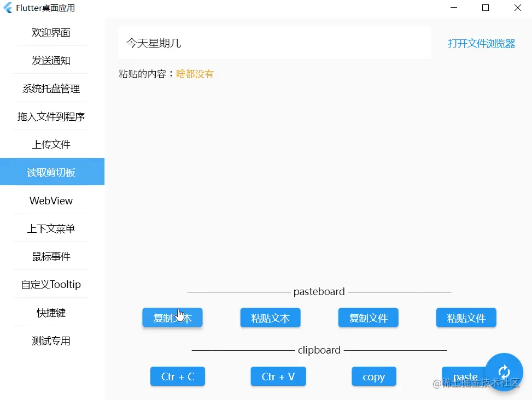Click the paste button
Viewport: 532px width, 400px height.
coord(465,377)
